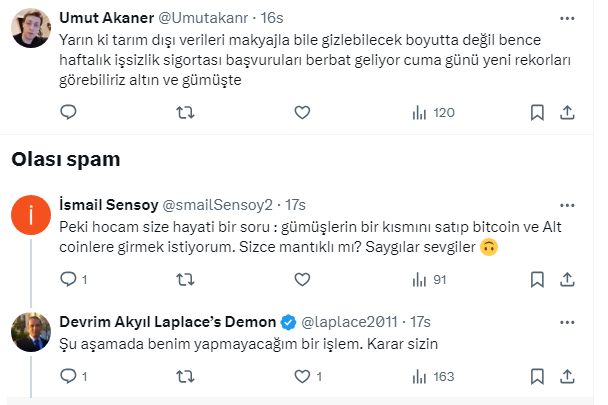Like Devrim Akyıl's reply

click(x=302, y=377)
